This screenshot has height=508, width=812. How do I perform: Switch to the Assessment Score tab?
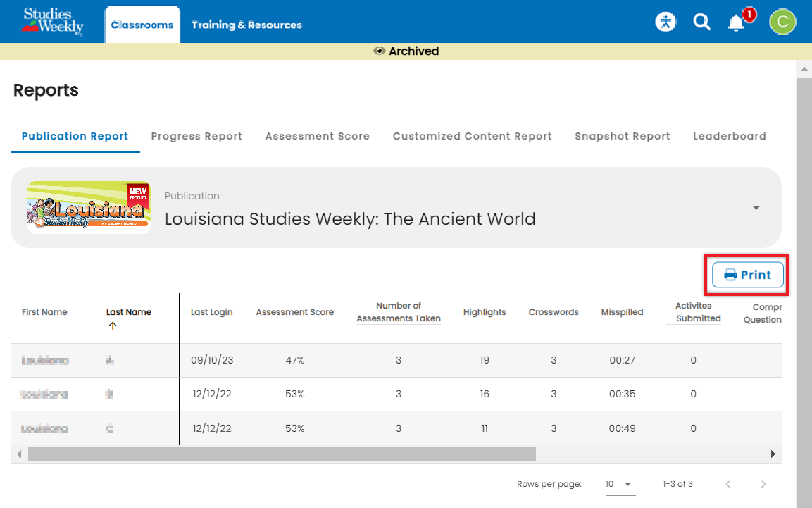(318, 136)
